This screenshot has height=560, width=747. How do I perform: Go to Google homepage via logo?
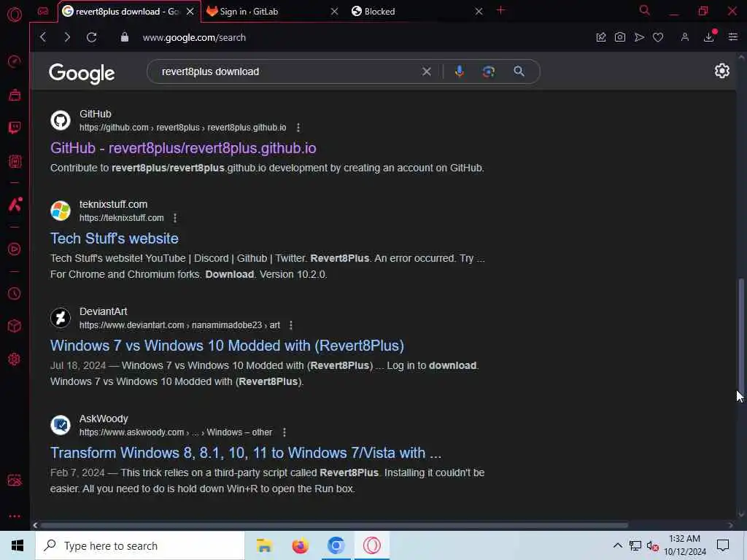pos(82,73)
